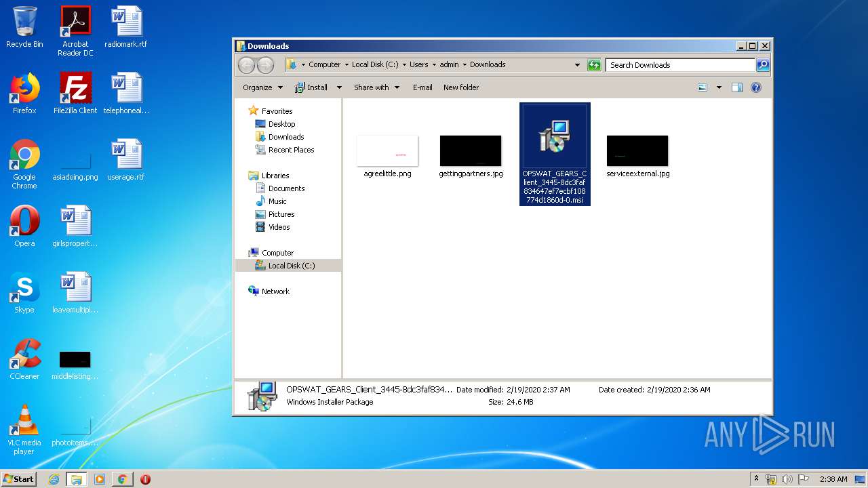Open view options dropdown arrow
The height and width of the screenshot is (488, 868).
(719, 87)
